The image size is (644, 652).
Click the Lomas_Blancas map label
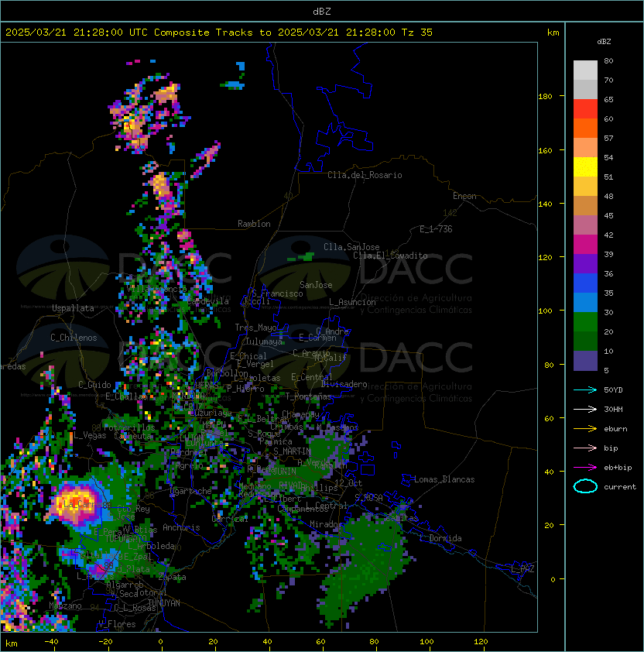[x=444, y=479]
